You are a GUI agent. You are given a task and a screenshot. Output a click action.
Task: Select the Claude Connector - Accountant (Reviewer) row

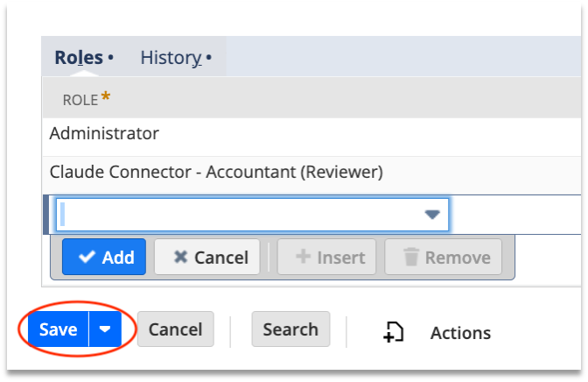tap(312, 172)
